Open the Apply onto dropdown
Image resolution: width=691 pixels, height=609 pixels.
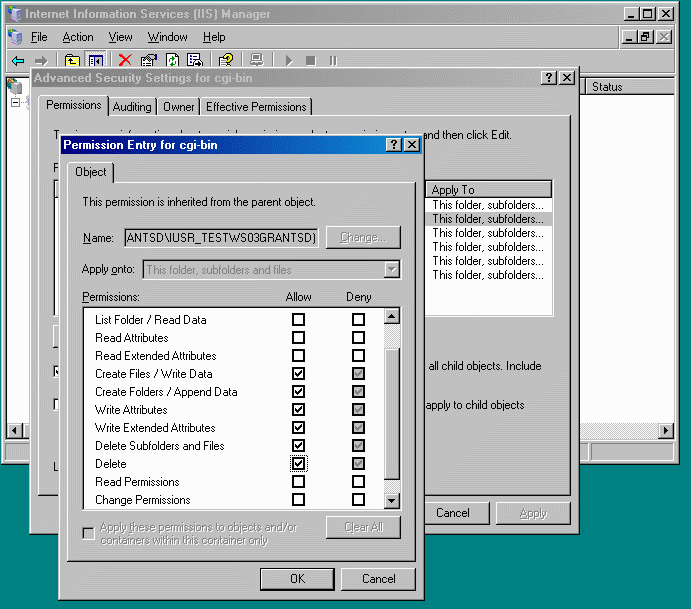point(391,269)
